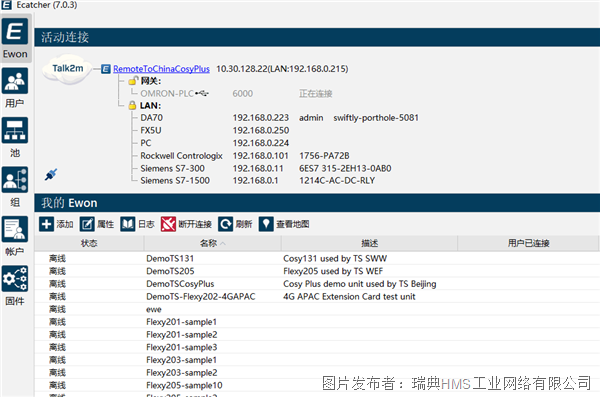
Task: Select the ewe row
Action: pyautogui.click(x=317, y=309)
